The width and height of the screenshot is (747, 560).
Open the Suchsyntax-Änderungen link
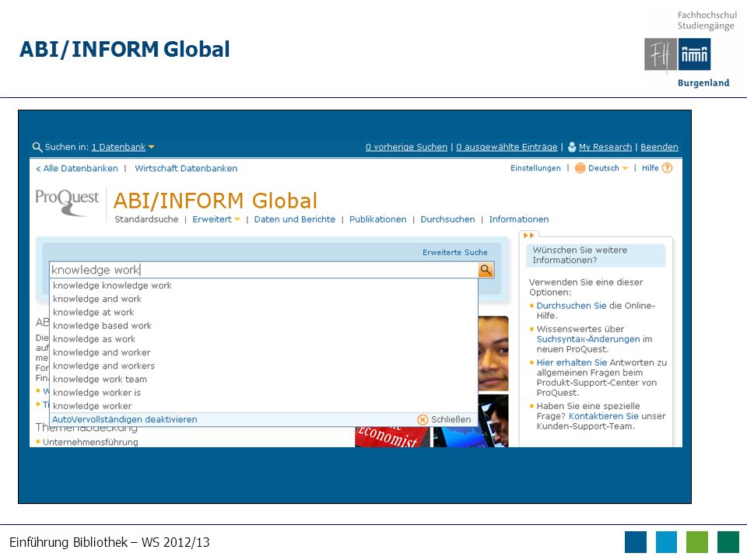(588, 339)
